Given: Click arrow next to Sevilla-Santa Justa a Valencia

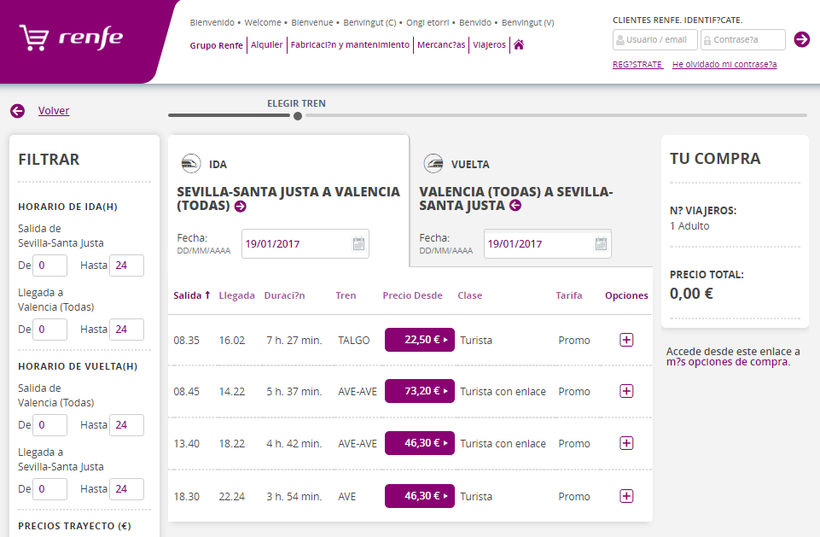Looking at the screenshot, I should (240, 207).
